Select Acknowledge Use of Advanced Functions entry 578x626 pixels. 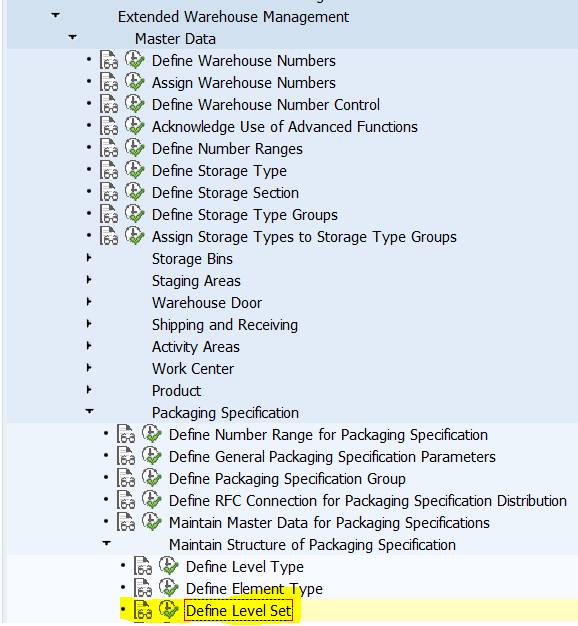pyautogui.click(x=285, y=127)
